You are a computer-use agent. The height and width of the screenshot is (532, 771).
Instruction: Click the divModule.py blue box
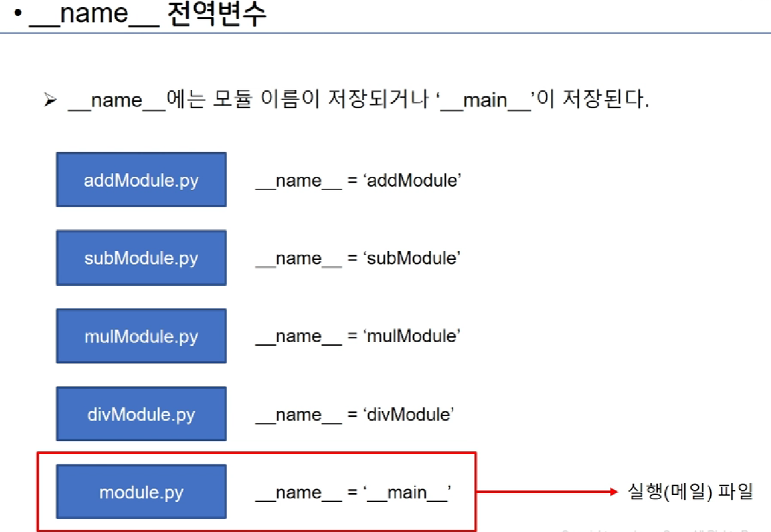point(141,413)
